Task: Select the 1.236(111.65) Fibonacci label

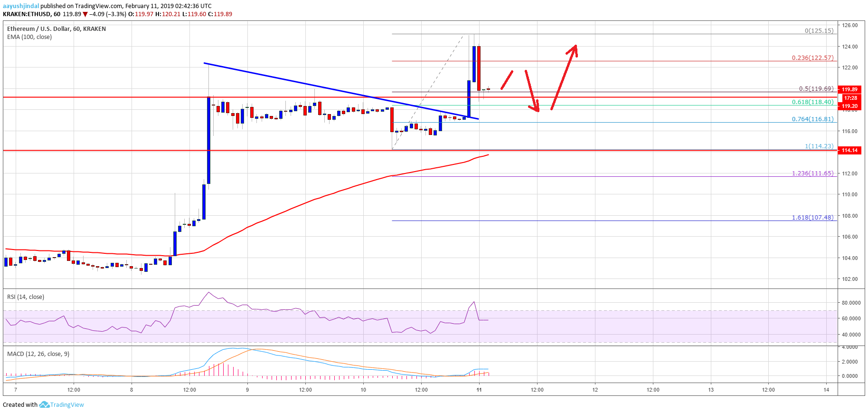Action: [x=812, y=173]
